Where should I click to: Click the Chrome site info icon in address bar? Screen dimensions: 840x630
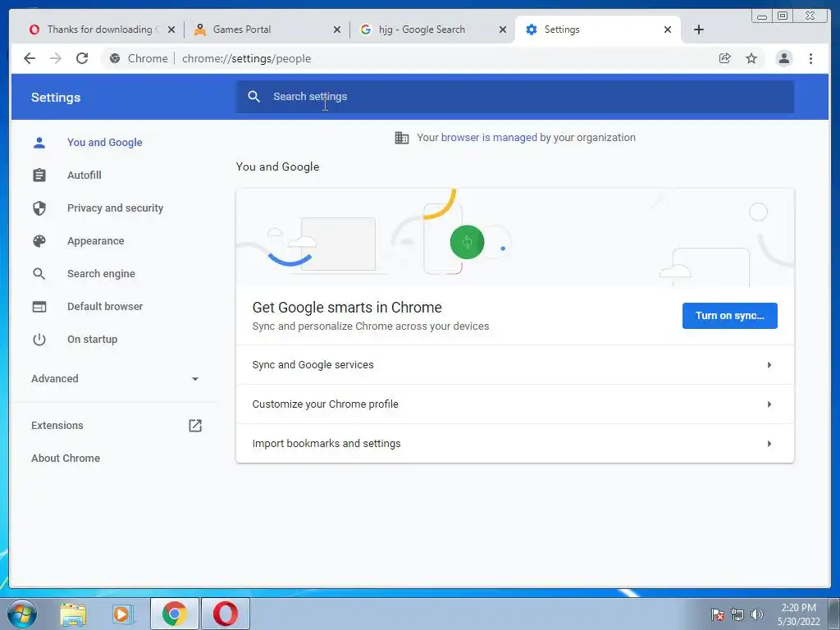(115, 58)
